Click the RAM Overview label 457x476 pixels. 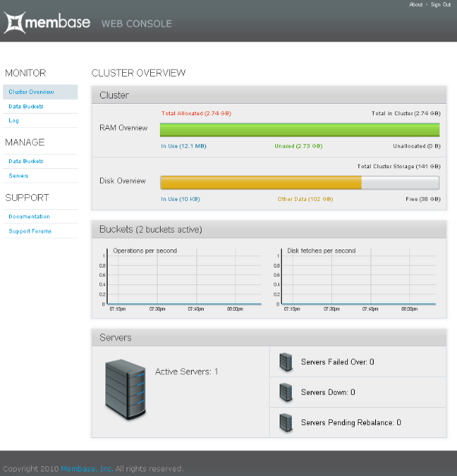coord(124,128)
